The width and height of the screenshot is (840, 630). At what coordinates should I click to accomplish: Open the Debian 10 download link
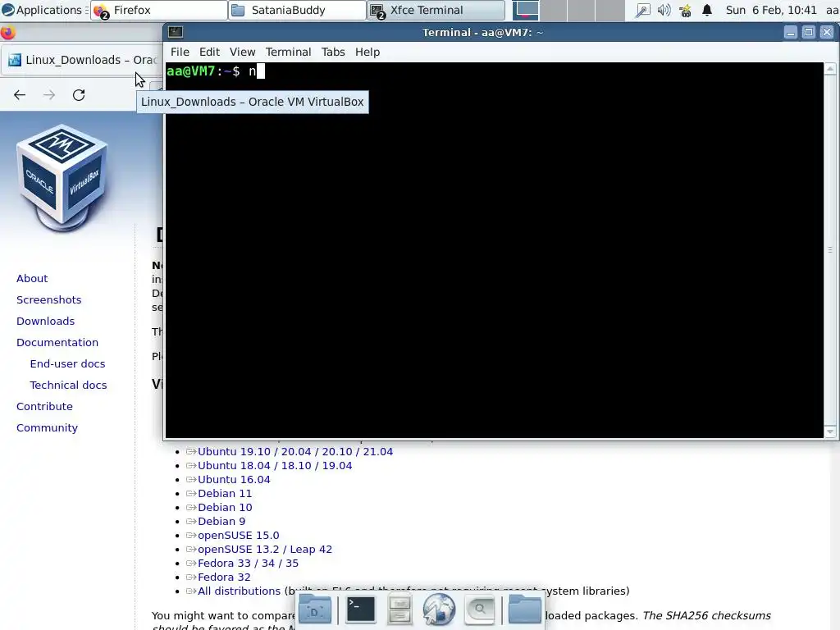click(225, 507)
